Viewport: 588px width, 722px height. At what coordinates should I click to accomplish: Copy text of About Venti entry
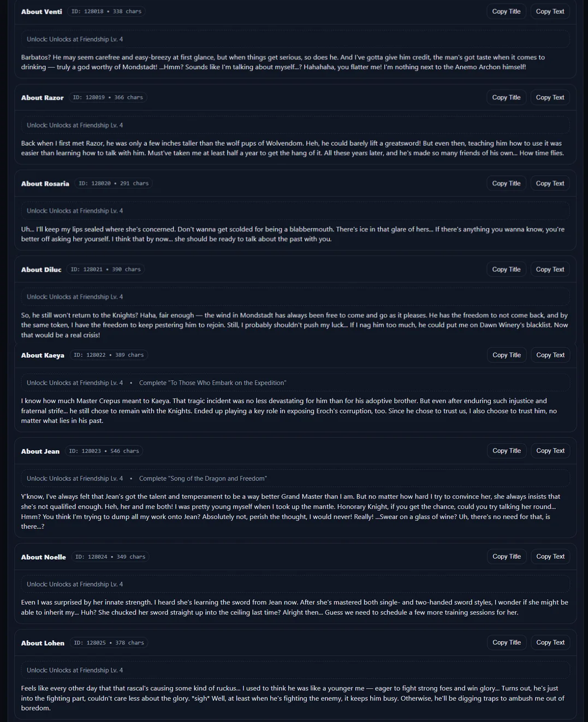tap(550, 11)
